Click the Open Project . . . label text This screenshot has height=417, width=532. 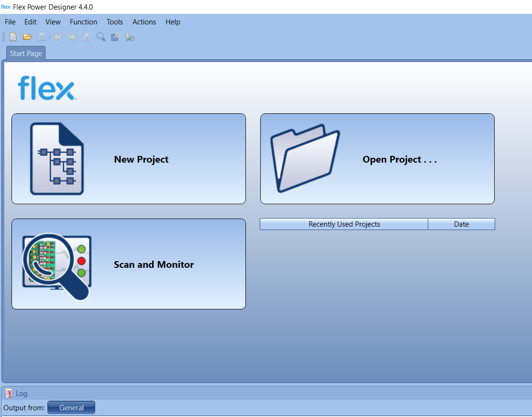399,159
